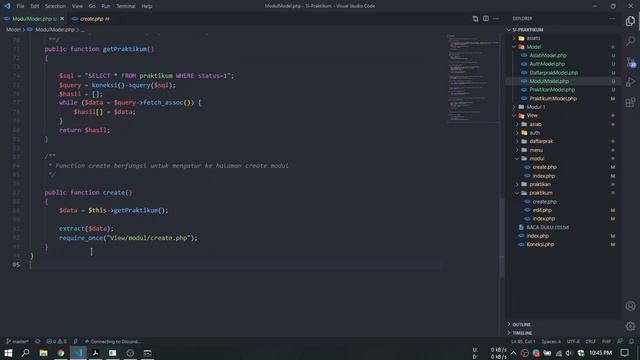Open editor More Actions ellipsis
This screenshot has height=360, width=640.
(496, 19)
